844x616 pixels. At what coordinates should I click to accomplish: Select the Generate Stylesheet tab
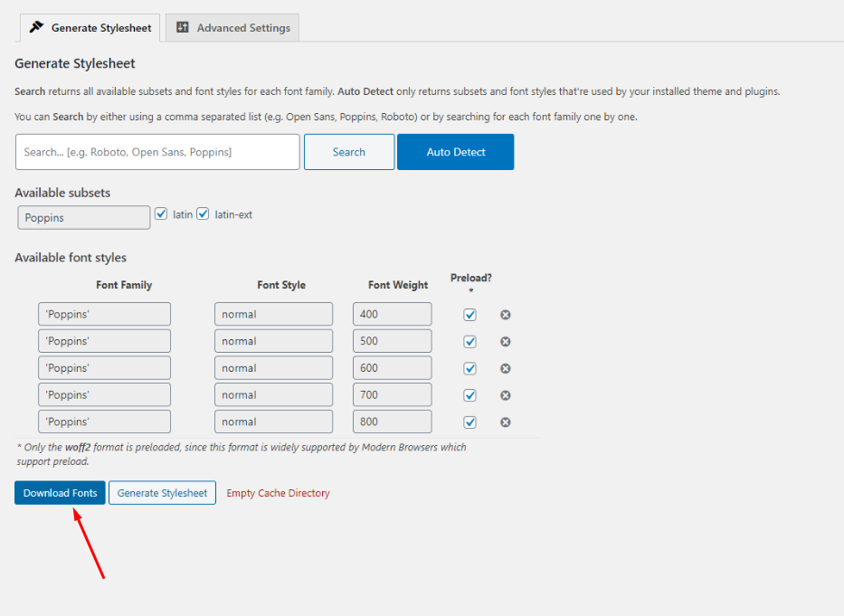point(89,27)
